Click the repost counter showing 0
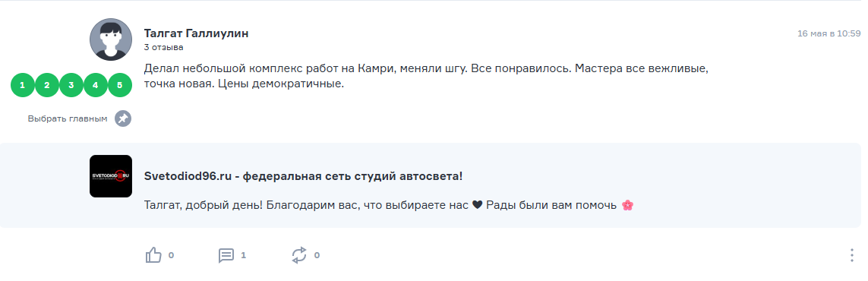The image size is (868, 281). point(317,255)
